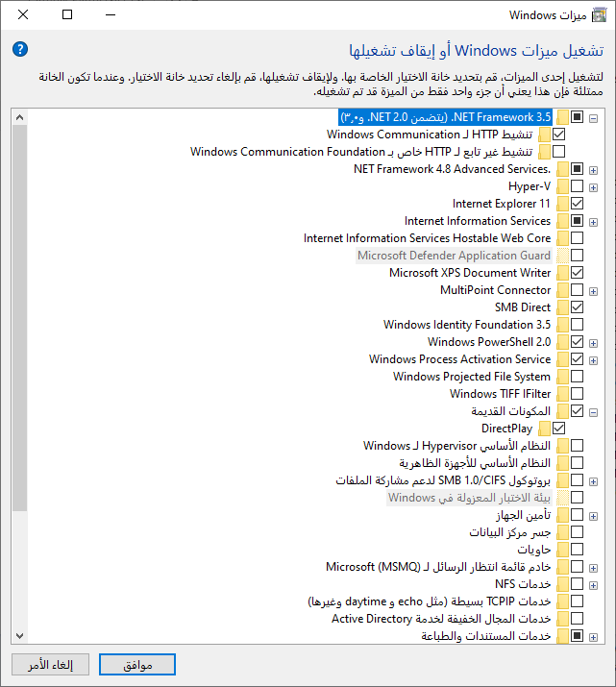Expand .NET Framework 4.8 Advanced Services

(x=593, y=170)
